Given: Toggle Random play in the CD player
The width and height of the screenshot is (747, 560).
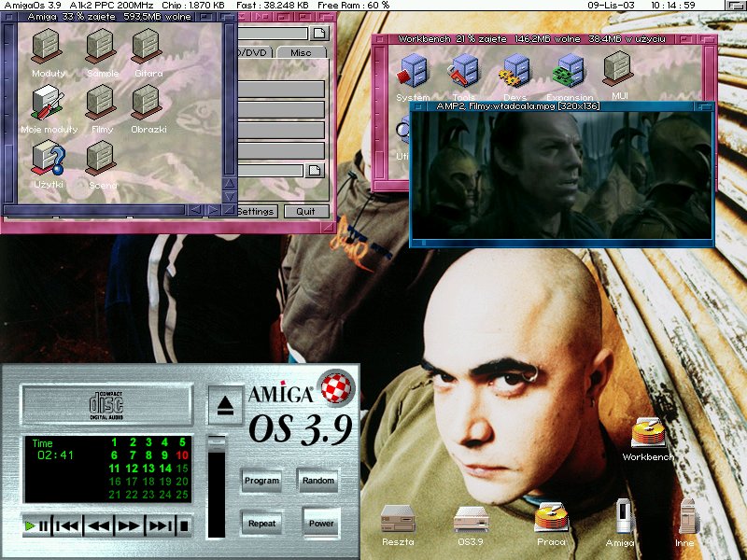Looking at the screenshot, I should tap(317, 481).
